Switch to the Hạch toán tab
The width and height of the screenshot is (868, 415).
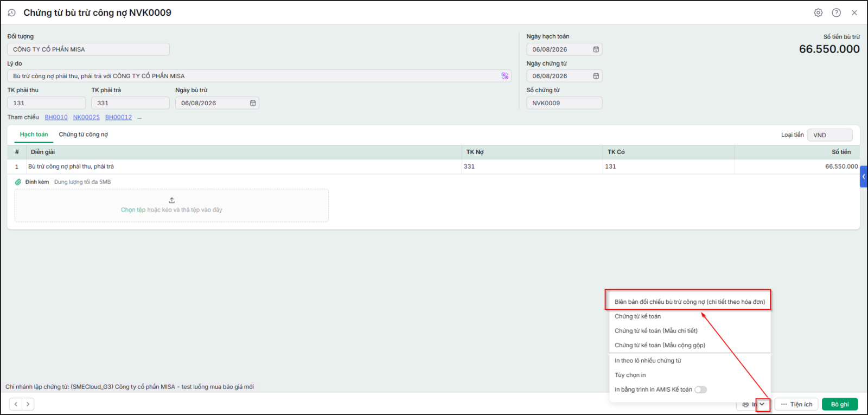click(x=34, y=135)
